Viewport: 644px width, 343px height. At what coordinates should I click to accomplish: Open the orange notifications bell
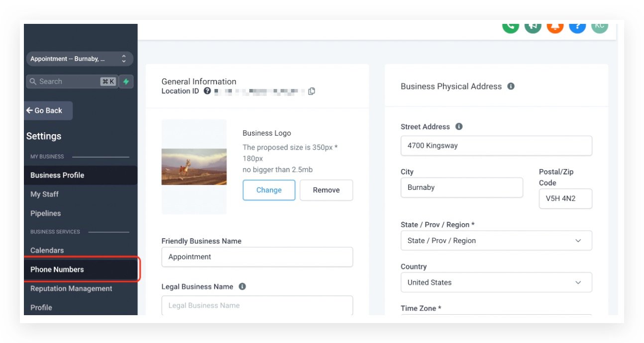pyautogui.click(x=555, y=26)
